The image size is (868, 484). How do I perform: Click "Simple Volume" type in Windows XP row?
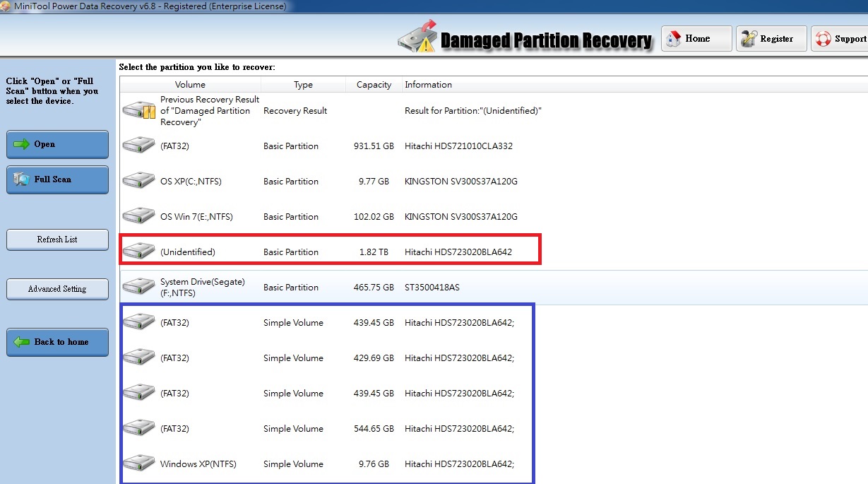pyautogui.click(x=293, y=464)
